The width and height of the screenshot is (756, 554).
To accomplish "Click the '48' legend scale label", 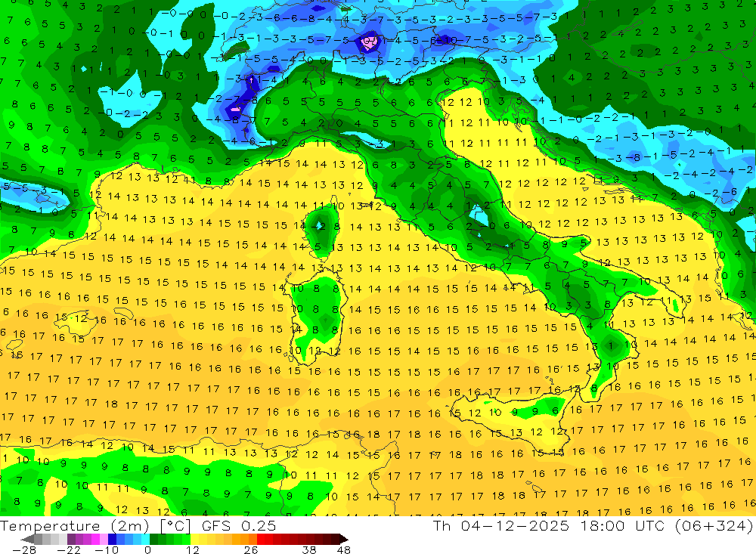I will coord(344,550).
